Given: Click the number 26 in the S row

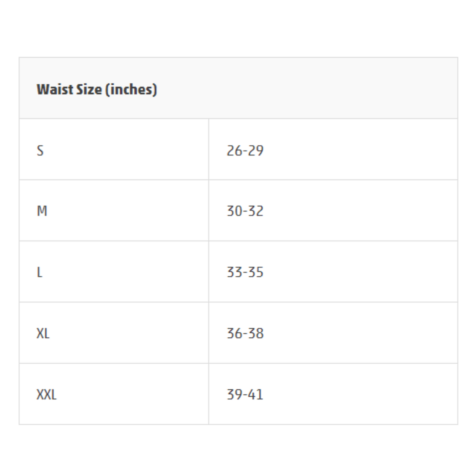Looking at the screenshot, I should point(235,151).
